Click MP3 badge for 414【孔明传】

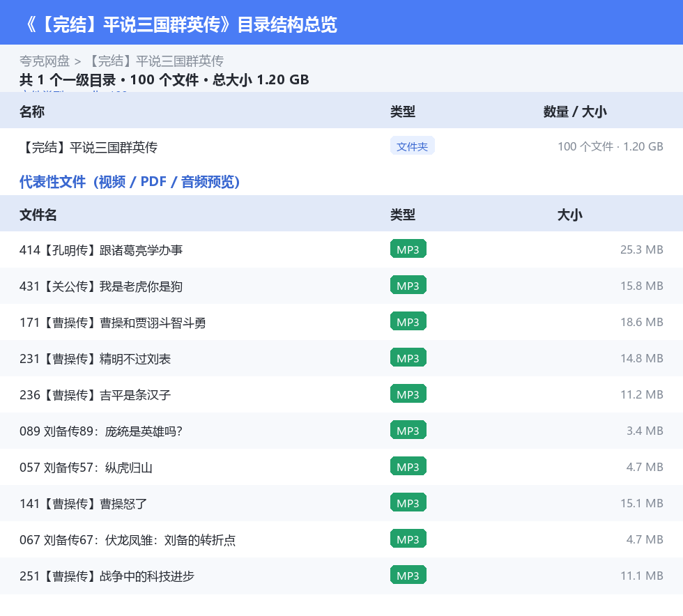408,249
